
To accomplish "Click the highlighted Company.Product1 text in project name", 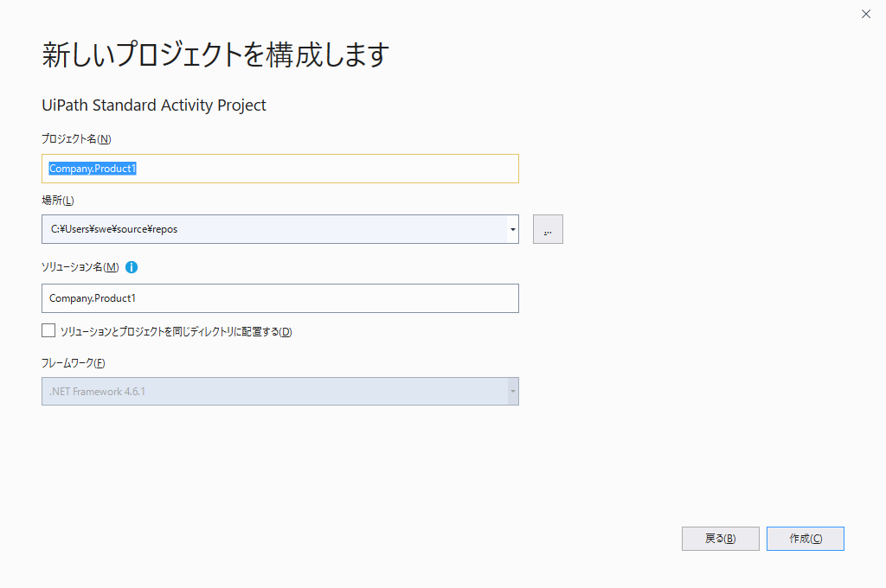I will point(93,169).
